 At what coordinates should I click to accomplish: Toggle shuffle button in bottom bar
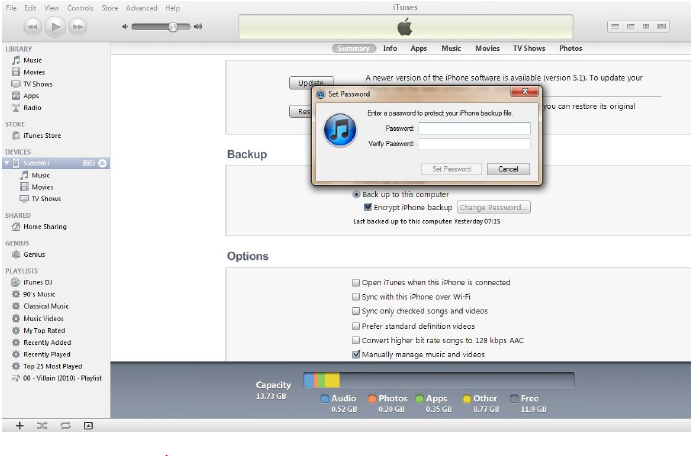coord(42,426)
